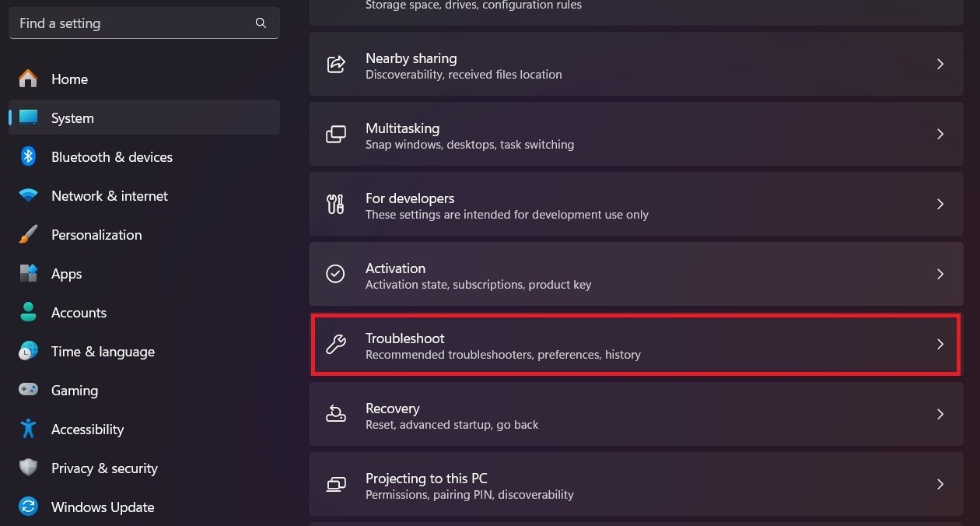Click 'Activation state, subscriptions, product key' text
This screenshot has width=980, height=526.
[478, 285]
